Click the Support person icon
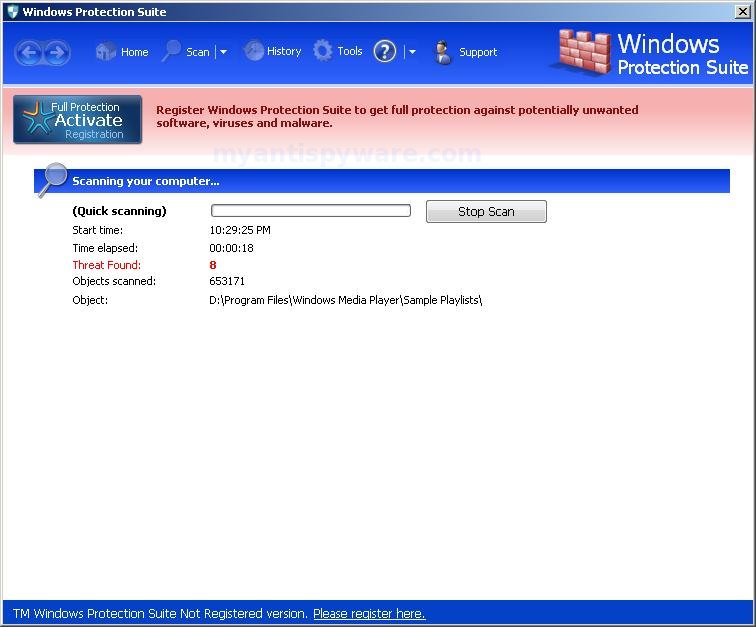The width and height of the screenshot is (756, 627). (x=443, y=52)
